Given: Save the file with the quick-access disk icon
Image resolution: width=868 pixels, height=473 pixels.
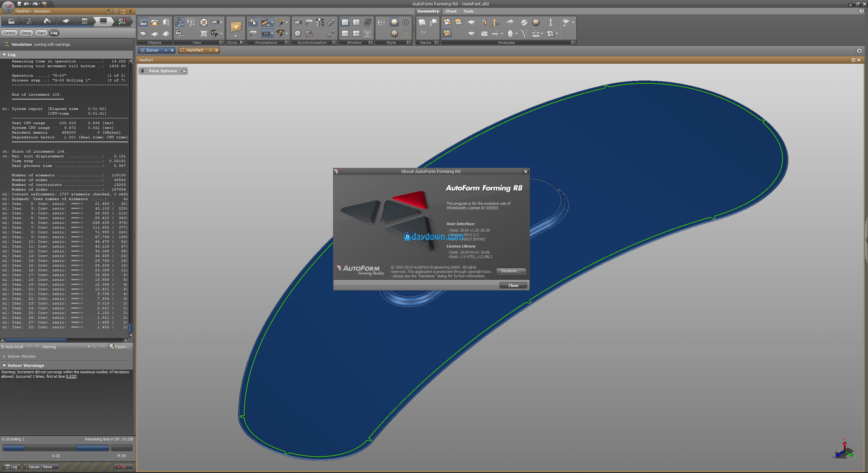Looking at the screenshot, I should click(x=19, y=4).
